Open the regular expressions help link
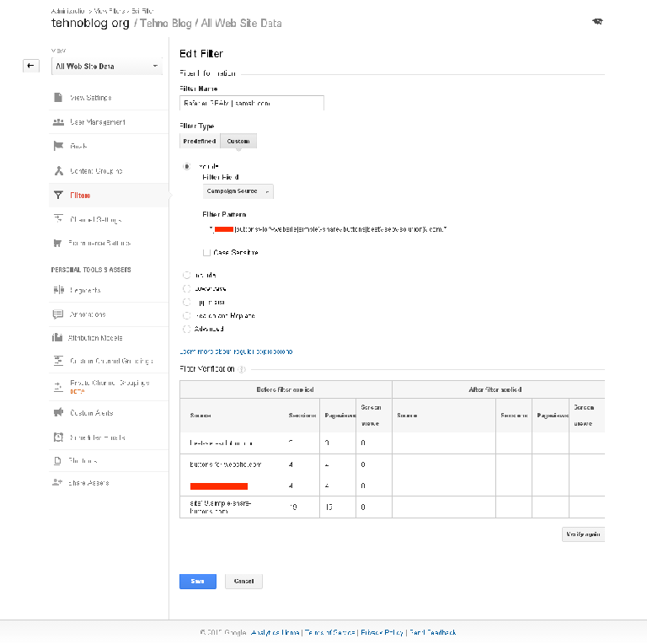The image size is (647, 644). (x=236, y=351)
